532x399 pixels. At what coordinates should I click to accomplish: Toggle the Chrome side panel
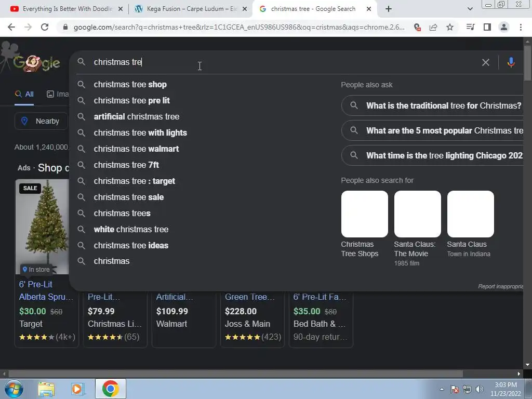[487, 27]
